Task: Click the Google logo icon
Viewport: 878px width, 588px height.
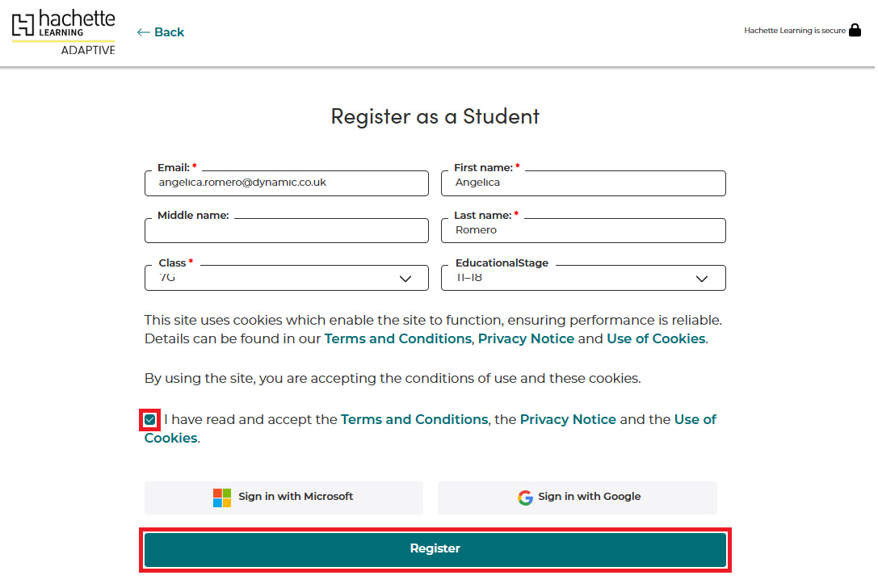Action: coord(526,498)
